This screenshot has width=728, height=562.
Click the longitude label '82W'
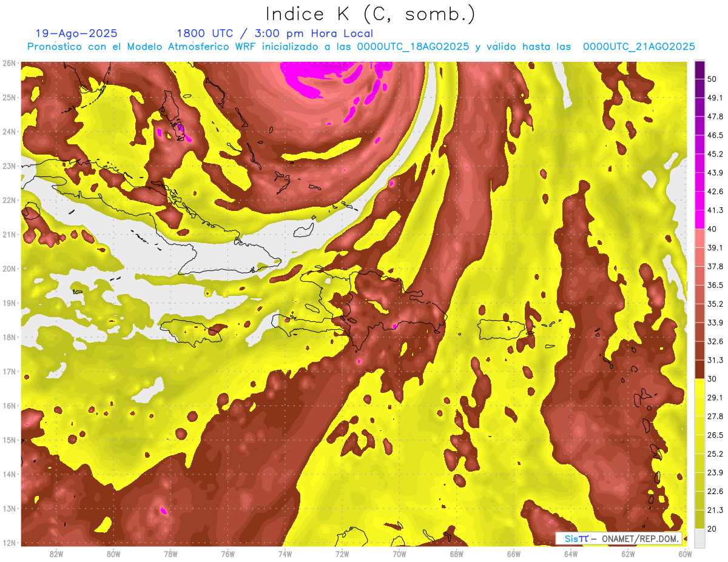coord(56,554)
